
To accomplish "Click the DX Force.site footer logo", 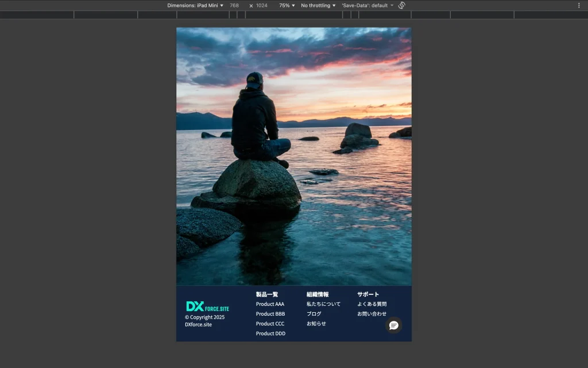I will [x=207, y=306].
